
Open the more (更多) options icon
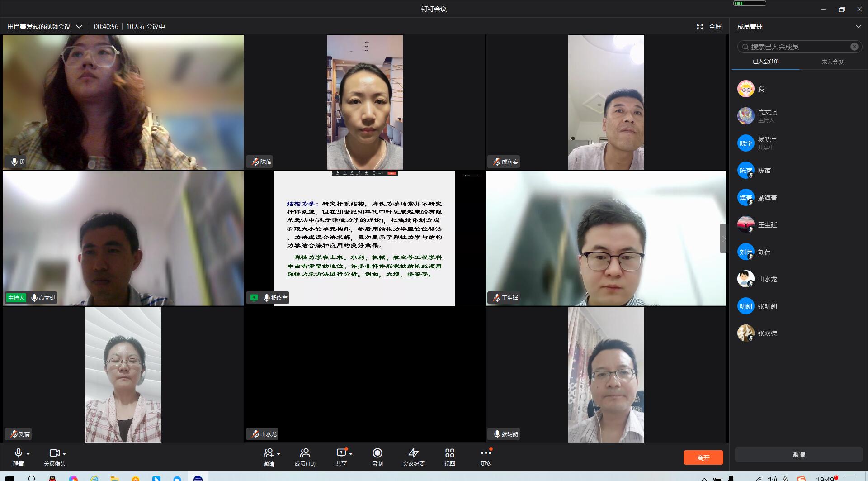[x=486, y=453]
